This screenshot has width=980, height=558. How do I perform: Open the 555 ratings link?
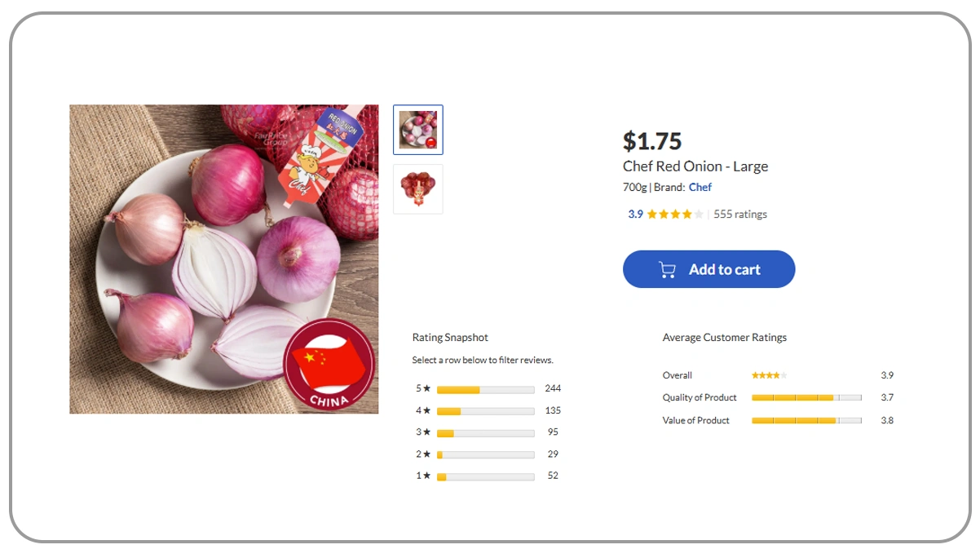coord(739,215)
